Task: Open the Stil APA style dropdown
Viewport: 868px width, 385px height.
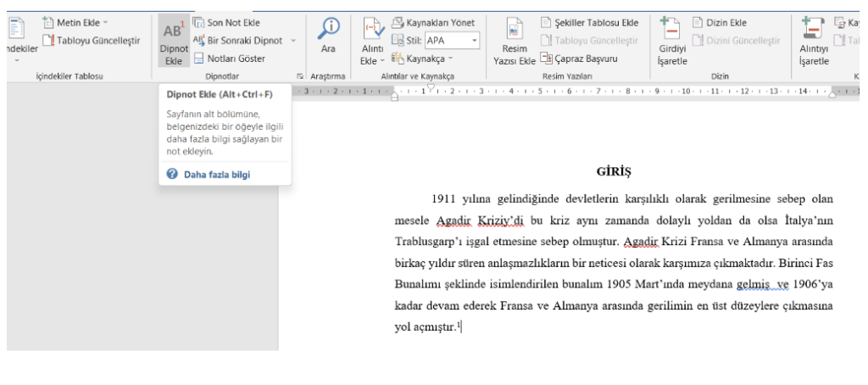Action: 474,40
